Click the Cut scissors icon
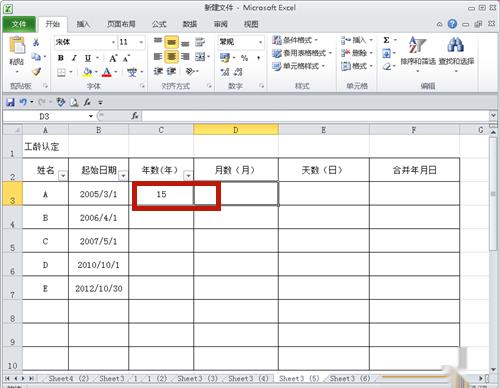The image size is (500, 388). click(36, 42)
